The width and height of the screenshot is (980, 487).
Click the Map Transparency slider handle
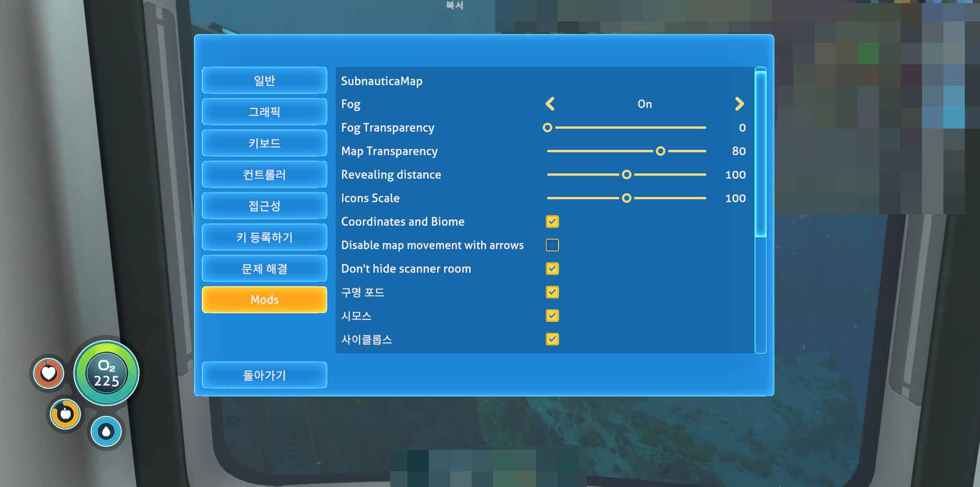660,151
